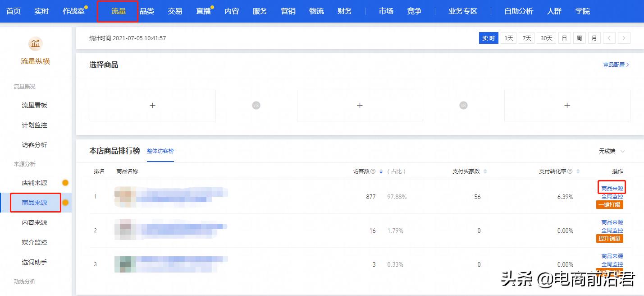Image resolution: width=644 pixels, height=296 pixels.
Task: Click the plus icon in the rightmost product slot
Action: pyautogui.click(x=567, y=105)
